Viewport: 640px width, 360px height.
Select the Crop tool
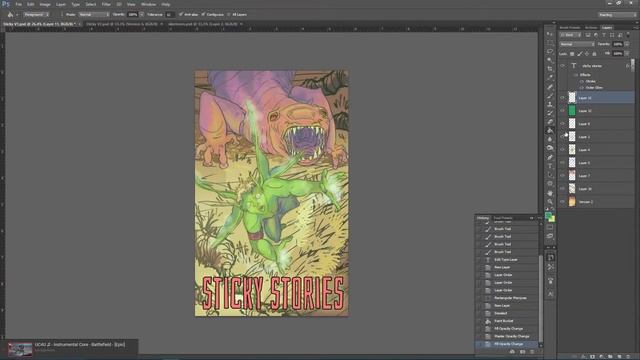pyautogui.click(x=550, y=69)
